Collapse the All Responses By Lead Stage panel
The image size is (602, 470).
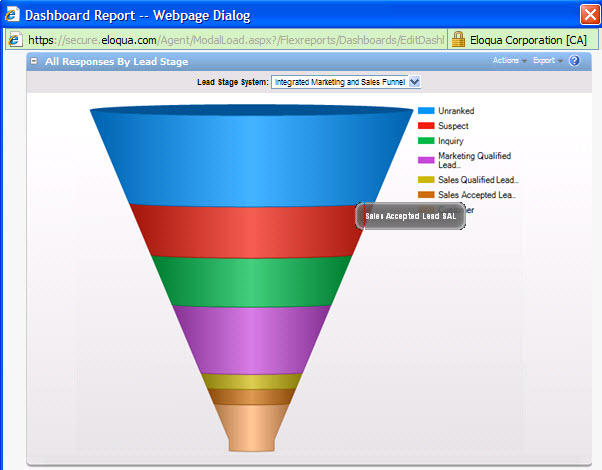(34, 61)
